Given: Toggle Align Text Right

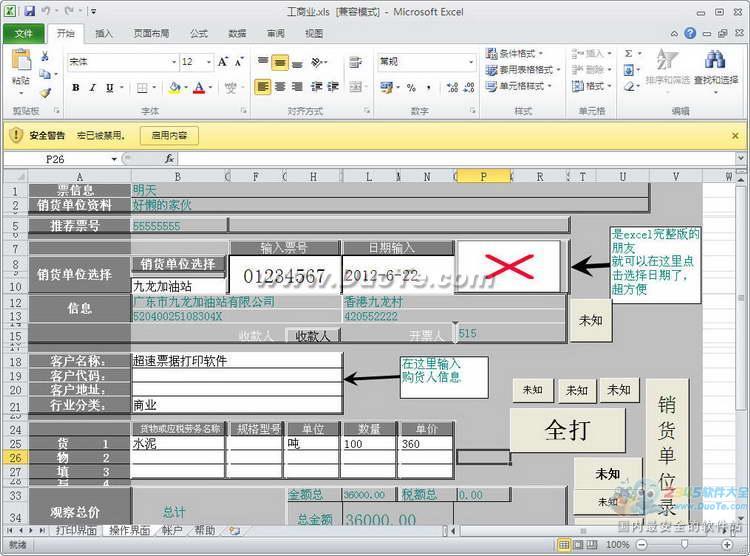Looking at the screenshot, I should [x=297, y=87].
